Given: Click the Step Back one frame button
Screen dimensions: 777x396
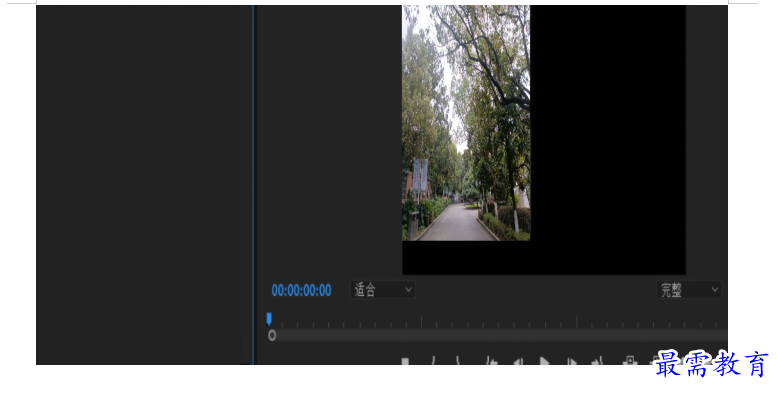Looking at the screenshot, I should pyautogui.click(x=518, y=362).
